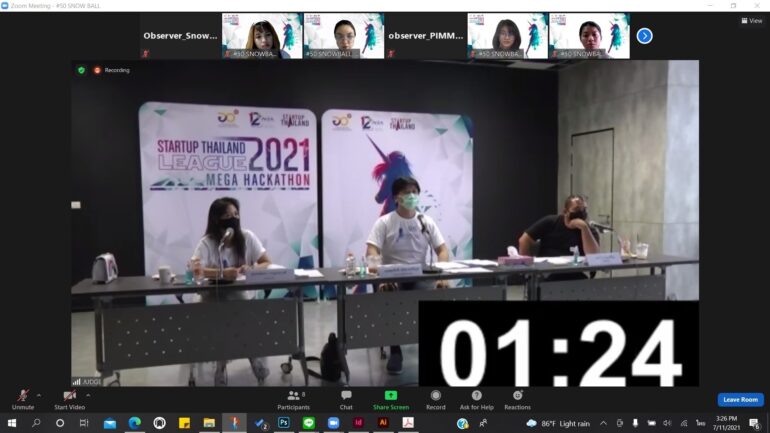
Task: Switch to Photoshop on the taskbar
Action: click(283, 423)
